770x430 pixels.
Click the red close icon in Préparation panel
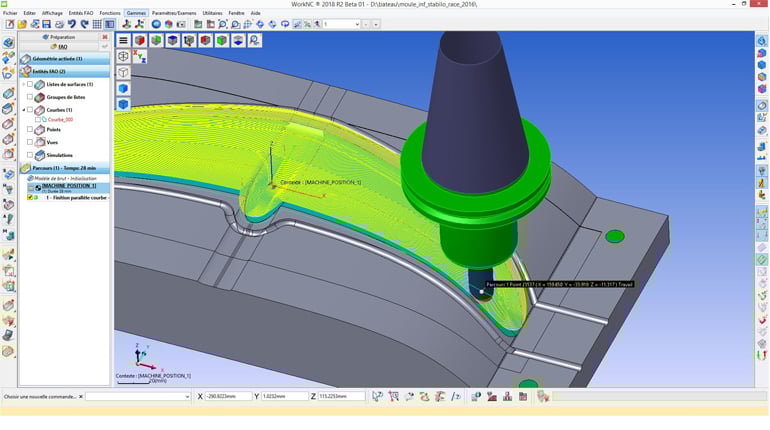point(105,37)
